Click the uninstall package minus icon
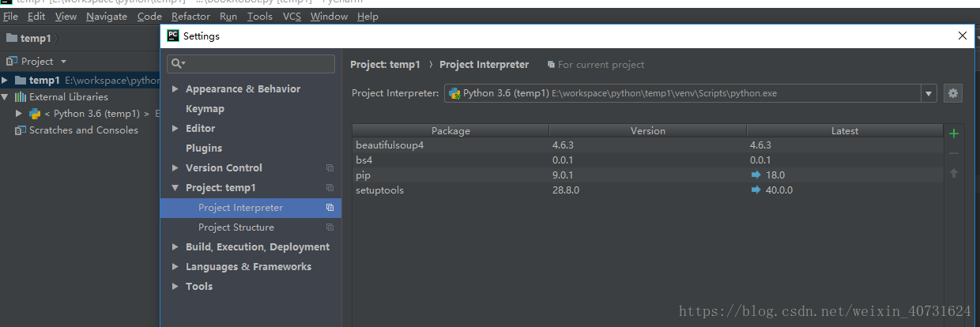The width and height of the screenshot is (980, 327). click(954, 153)
